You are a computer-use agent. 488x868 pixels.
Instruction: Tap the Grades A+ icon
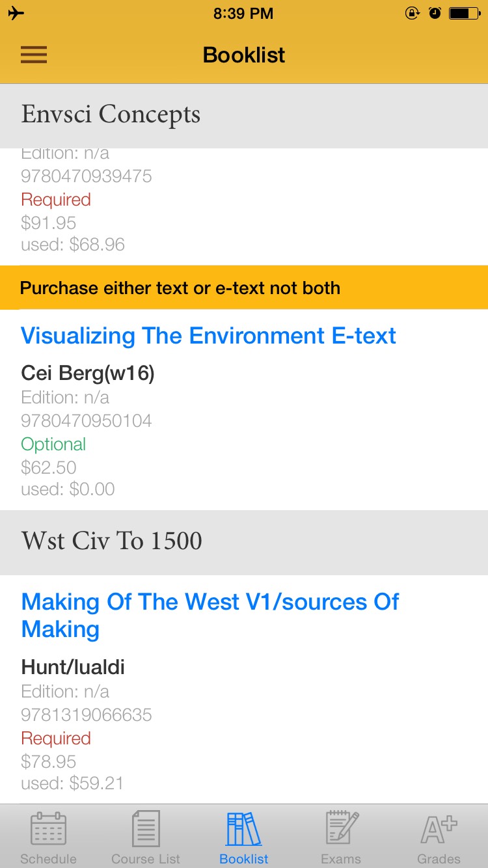pyautogui.click(x=439, y=828)
